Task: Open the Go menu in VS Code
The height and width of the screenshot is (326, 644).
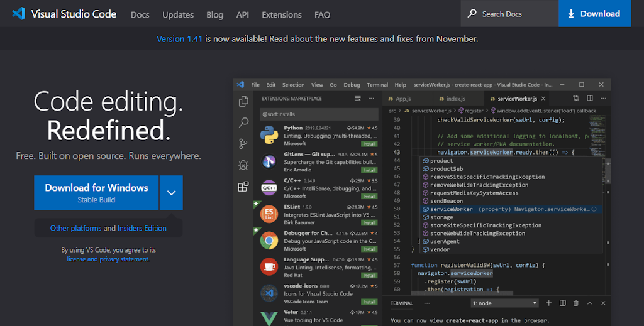Action: tap(333, 85)
